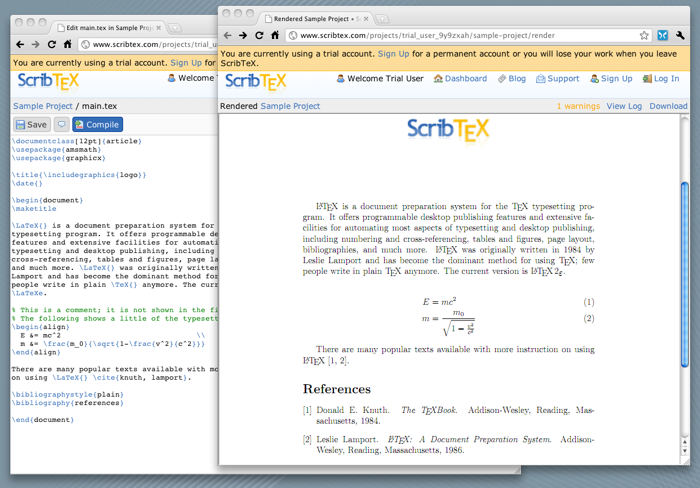700x488 pixels.
Task: Go forward in the editor browser window
Action: 36,44
